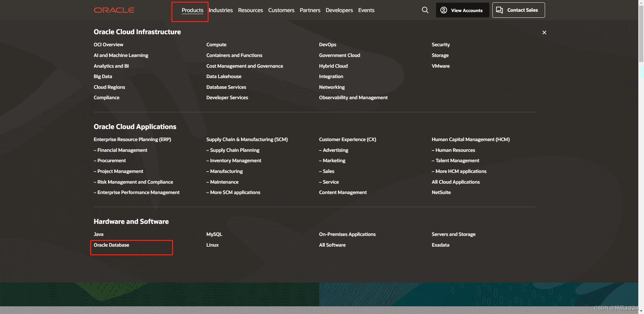Open the Developers menu
Screen dimensions: 644x314
point(339,10)
